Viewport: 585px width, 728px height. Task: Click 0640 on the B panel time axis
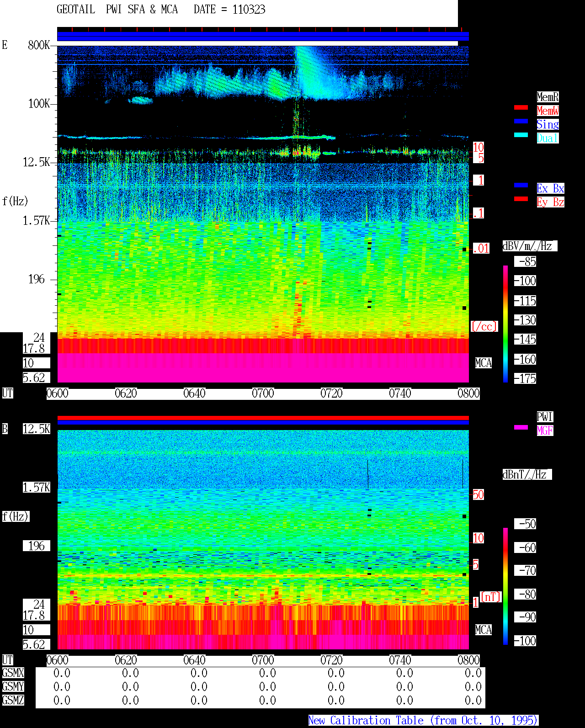coord(194,660)
